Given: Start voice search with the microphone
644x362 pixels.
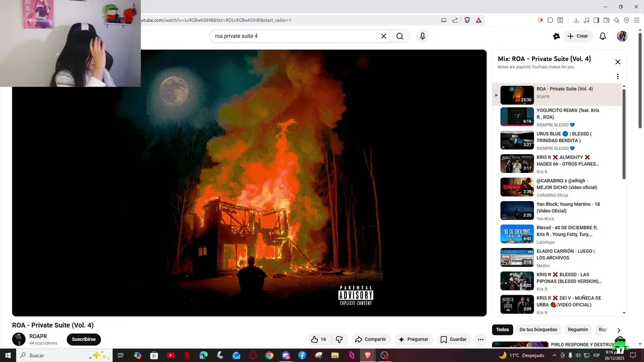Looking at the screenshot, I should 423,36.
